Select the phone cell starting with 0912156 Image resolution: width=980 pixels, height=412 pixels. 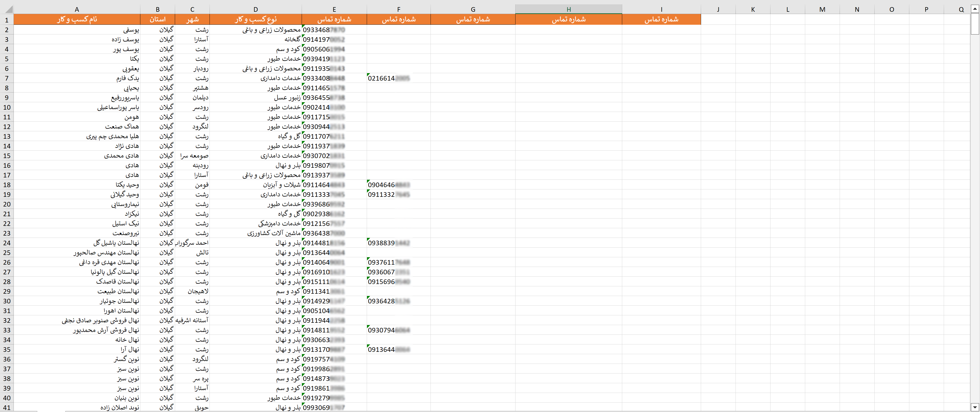point(334,224)
